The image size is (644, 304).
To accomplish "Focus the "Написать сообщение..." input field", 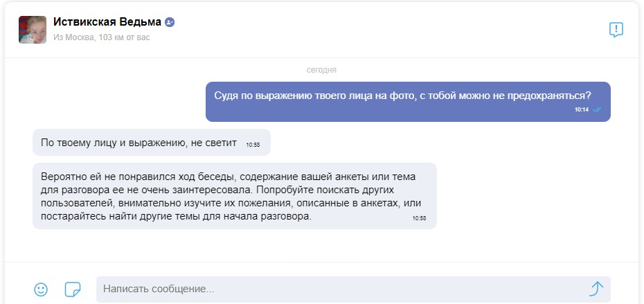I will (339, 289).
